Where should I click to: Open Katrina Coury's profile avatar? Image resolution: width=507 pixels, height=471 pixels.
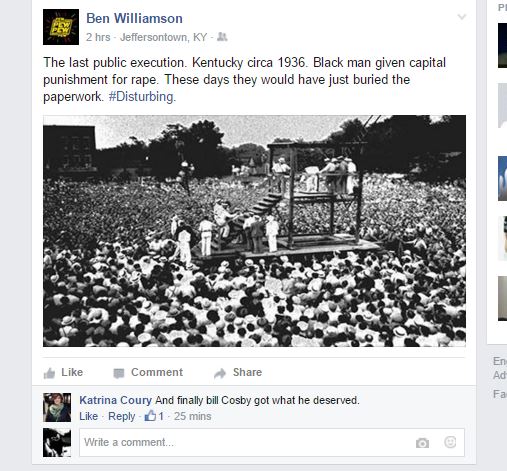(x=57, y=407)
